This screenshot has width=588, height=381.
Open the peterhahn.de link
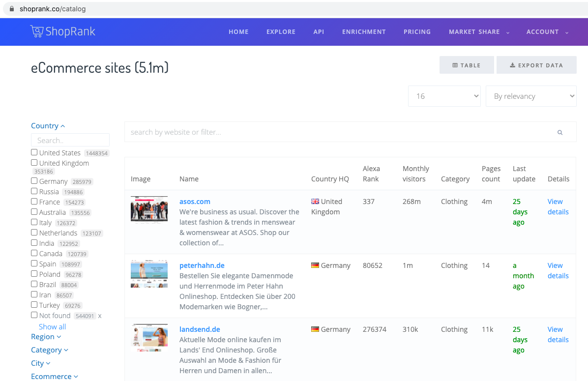coord(202,265)
